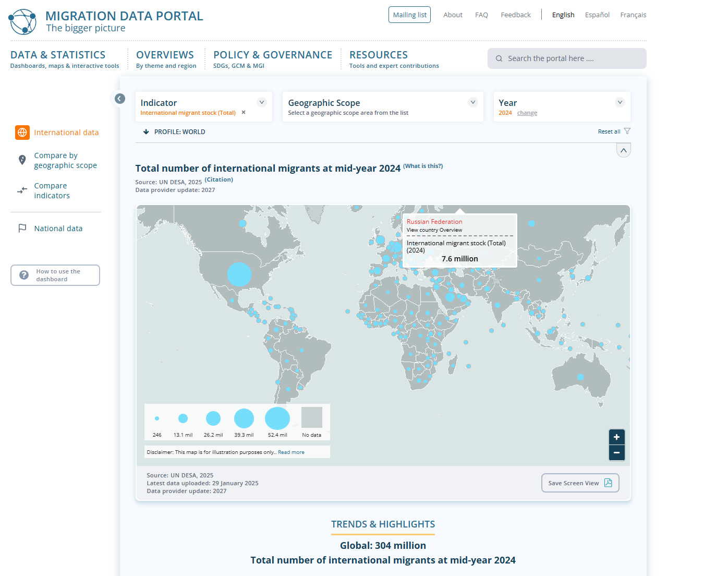Click the Compare indicators arrows icon

coord(22,190)
